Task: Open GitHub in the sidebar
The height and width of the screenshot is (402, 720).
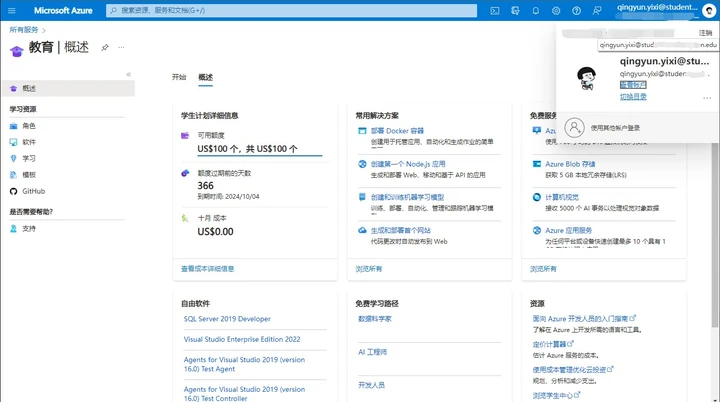Action: (34, 191)
